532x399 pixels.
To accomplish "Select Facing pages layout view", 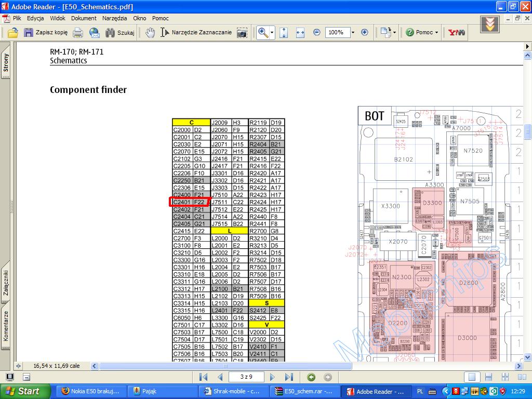I will click(x=522, y=377).
